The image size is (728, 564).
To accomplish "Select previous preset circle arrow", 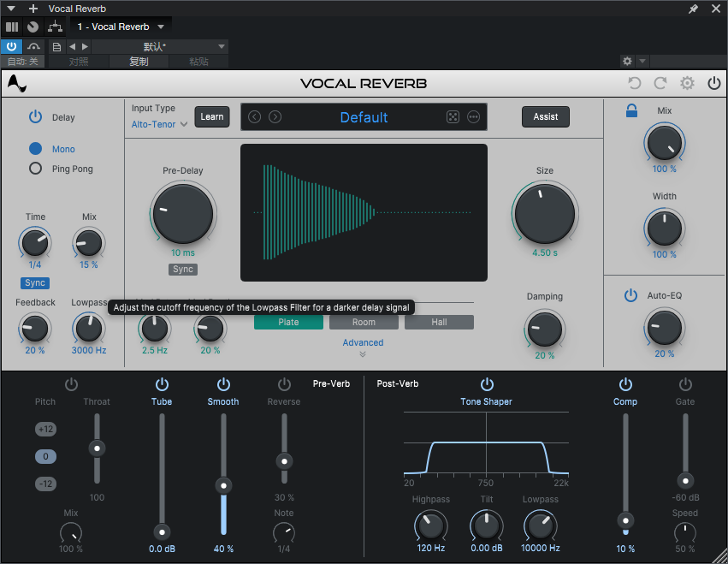I will [254, 116].
